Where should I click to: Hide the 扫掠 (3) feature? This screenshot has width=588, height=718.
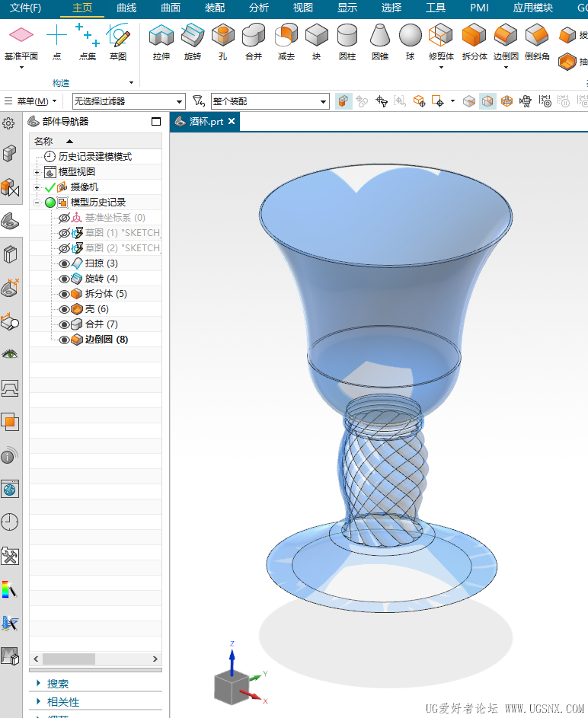point(65,263)
